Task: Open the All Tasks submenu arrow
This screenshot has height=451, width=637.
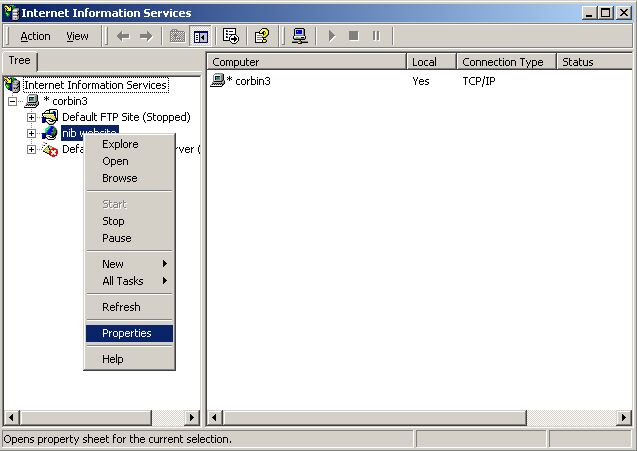Action: (165, 281)
